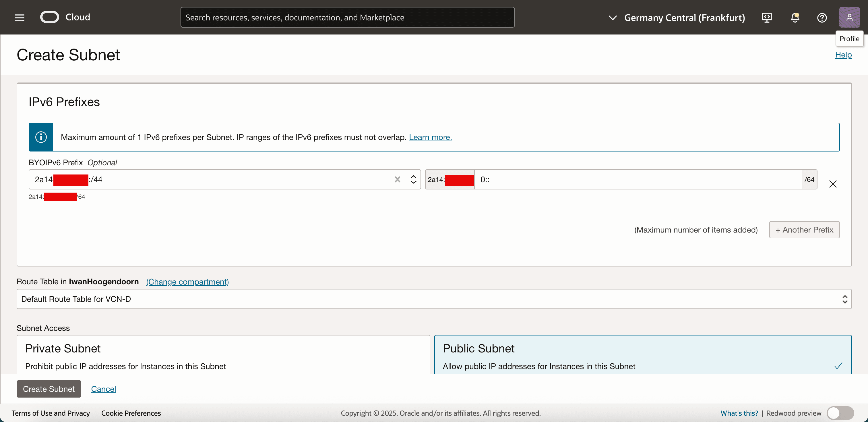Remove the IPv6 prefix row
The height and width of the screenshot is (422, 868).
click(833, 184)
